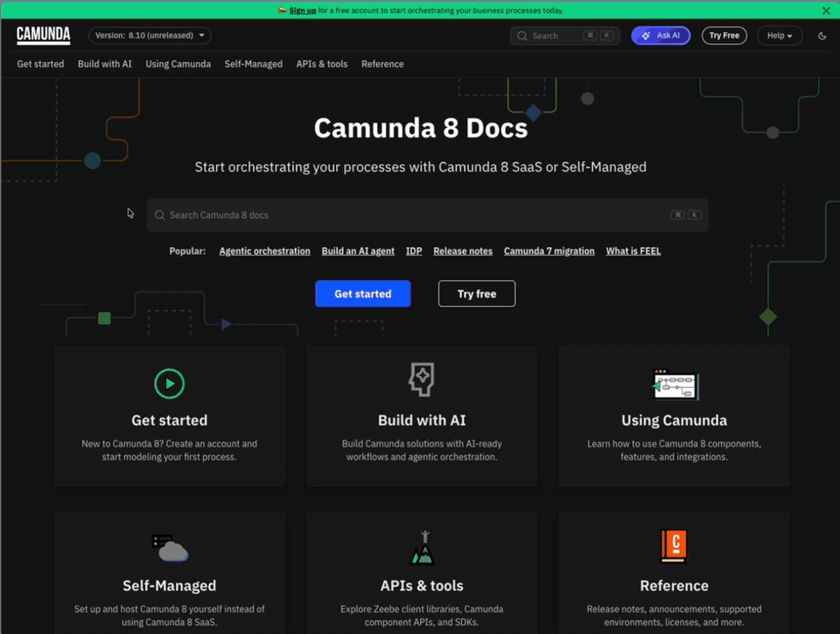
Task: Click the process diagram icon in Using Camunda card
Action: 675,384
